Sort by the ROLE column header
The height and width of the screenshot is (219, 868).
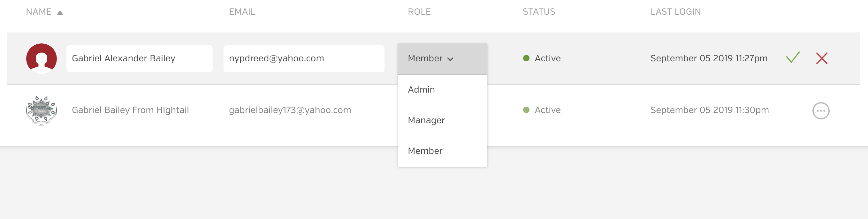click(419, 12)
